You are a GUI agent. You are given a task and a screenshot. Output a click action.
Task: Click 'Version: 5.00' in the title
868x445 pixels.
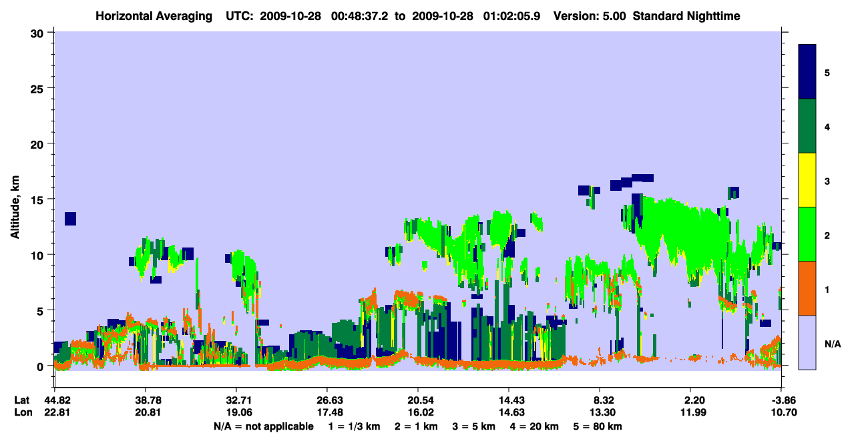coord(590,15)
